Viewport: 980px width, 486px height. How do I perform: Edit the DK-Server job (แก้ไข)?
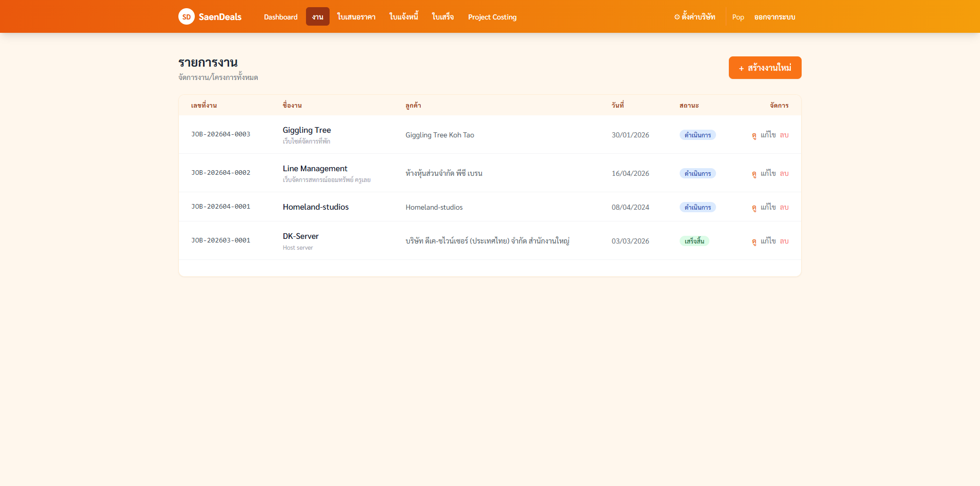(768, 241)
